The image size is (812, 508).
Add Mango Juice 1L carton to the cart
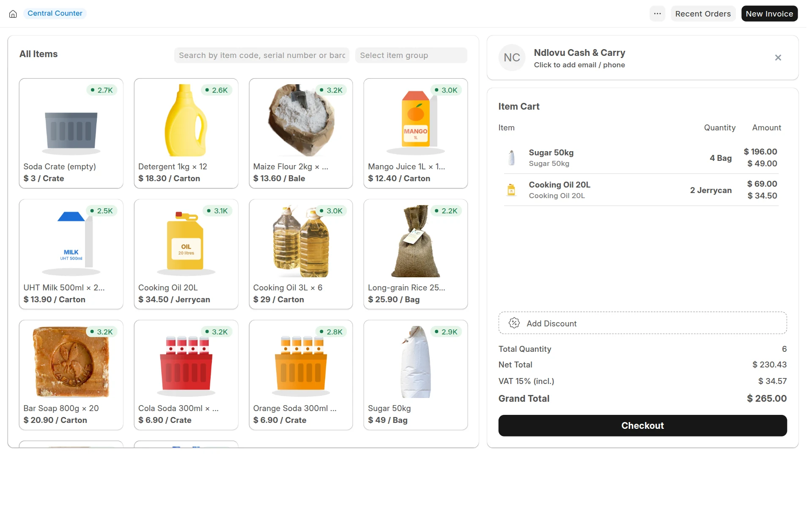pos(416,133)
